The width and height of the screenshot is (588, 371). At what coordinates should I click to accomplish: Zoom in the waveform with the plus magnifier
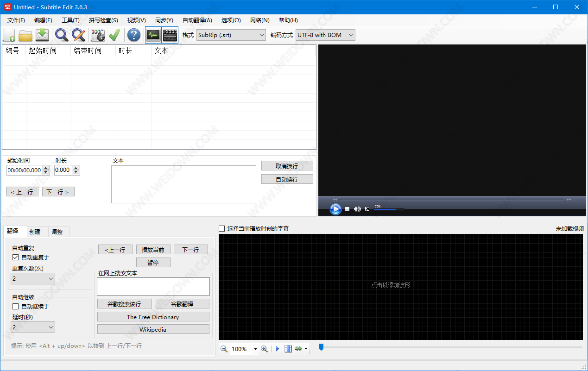point(264,349)
